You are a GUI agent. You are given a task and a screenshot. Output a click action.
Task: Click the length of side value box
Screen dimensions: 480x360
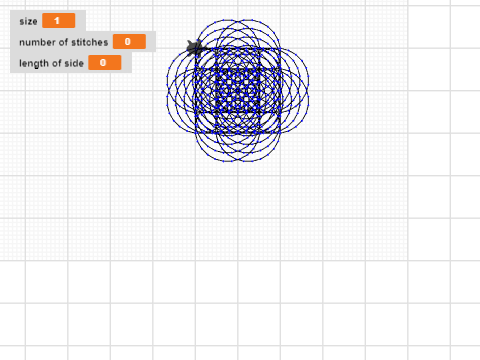coord(105,63)
